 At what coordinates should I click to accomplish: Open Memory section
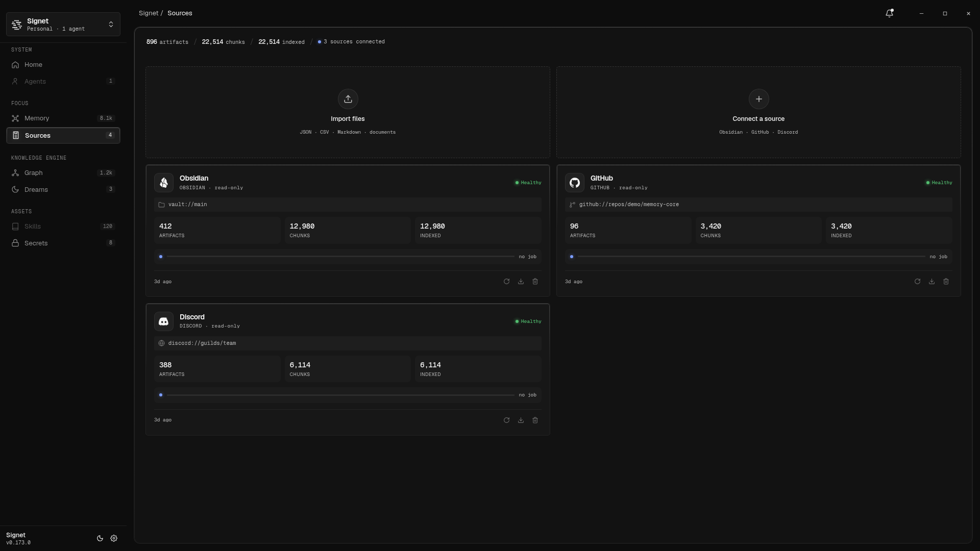63,118
